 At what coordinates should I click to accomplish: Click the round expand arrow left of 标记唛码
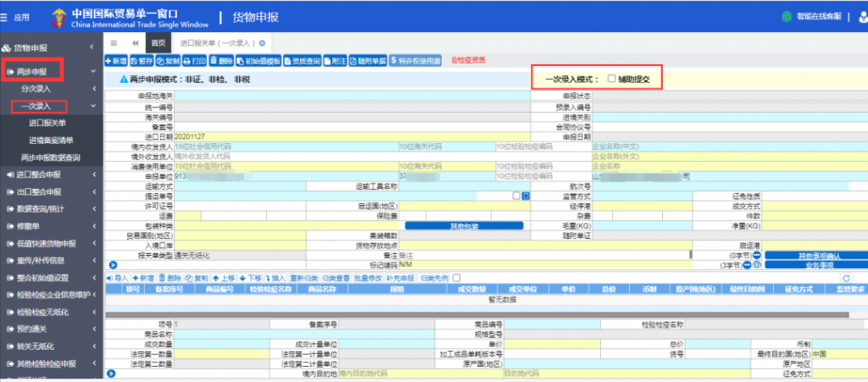111,265
